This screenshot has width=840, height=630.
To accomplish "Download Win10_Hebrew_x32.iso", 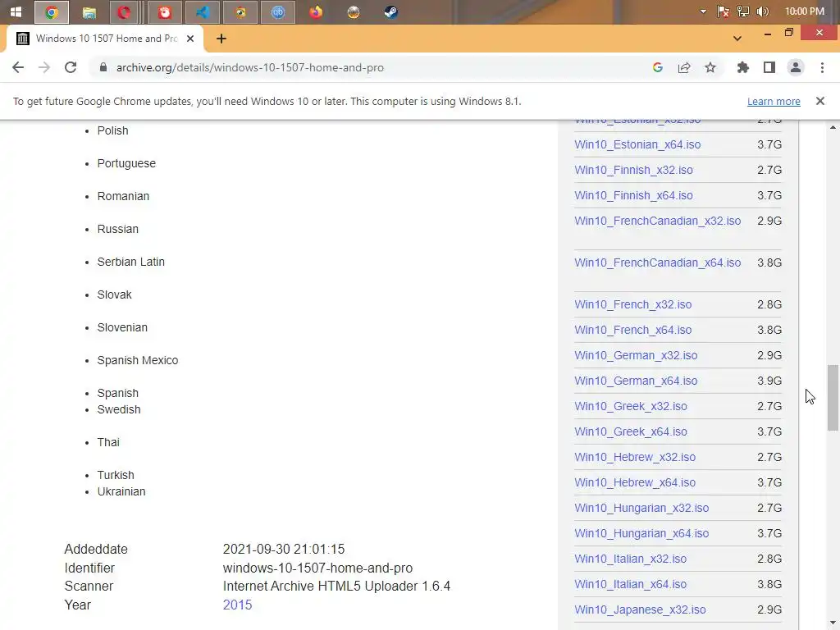I will (x=635, y=457).
